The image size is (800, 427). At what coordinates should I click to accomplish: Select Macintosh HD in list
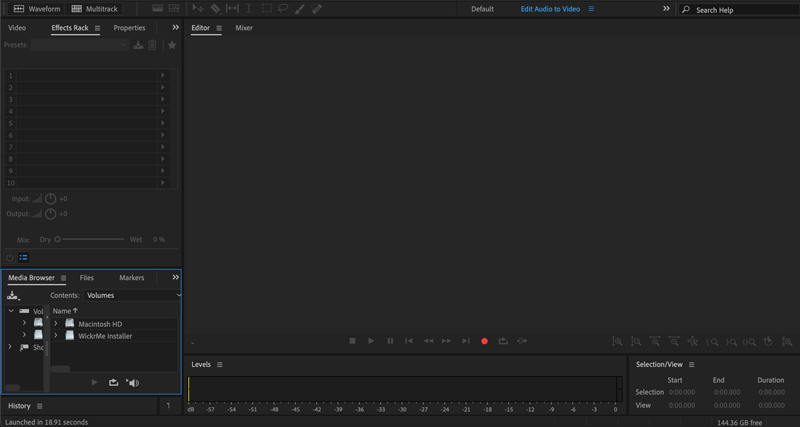(100, 324)
